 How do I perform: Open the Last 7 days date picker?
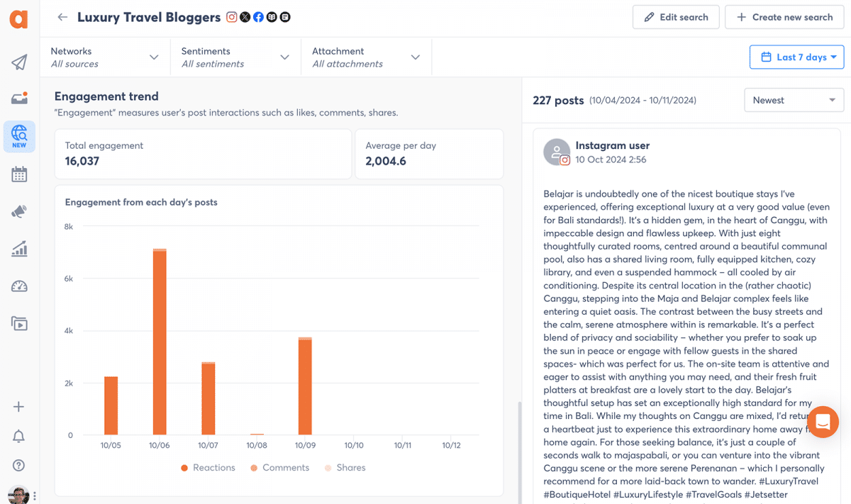point(796,57)
